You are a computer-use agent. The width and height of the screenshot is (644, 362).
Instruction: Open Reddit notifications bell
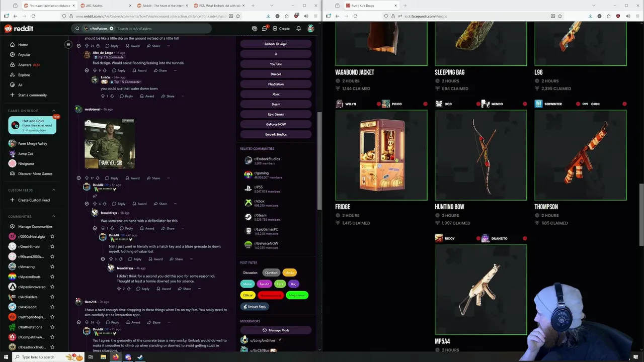[298, 29]
